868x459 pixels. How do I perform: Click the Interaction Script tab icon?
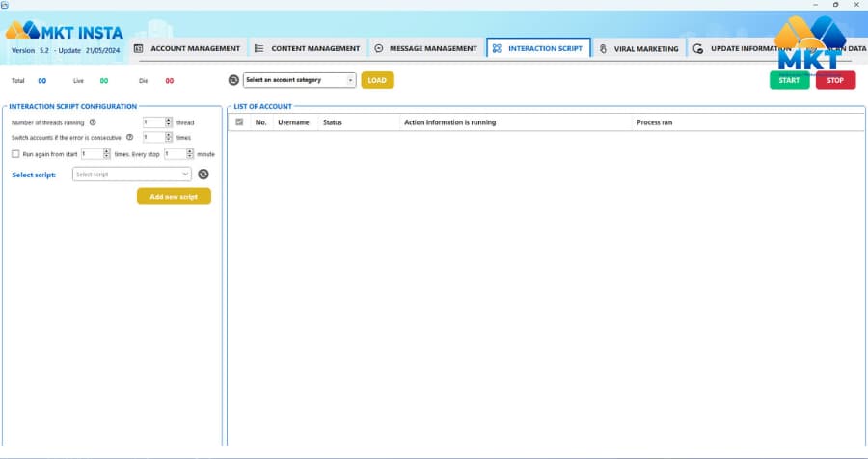click(x=497, y=49)
